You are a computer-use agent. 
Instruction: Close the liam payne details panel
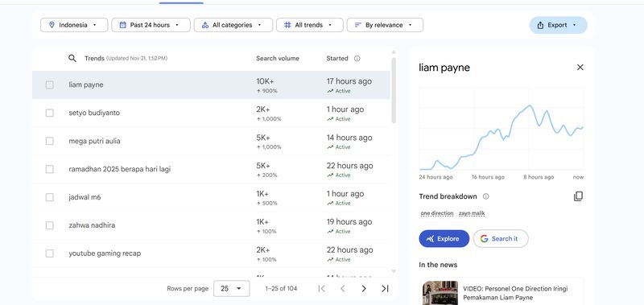coord(580,68)
